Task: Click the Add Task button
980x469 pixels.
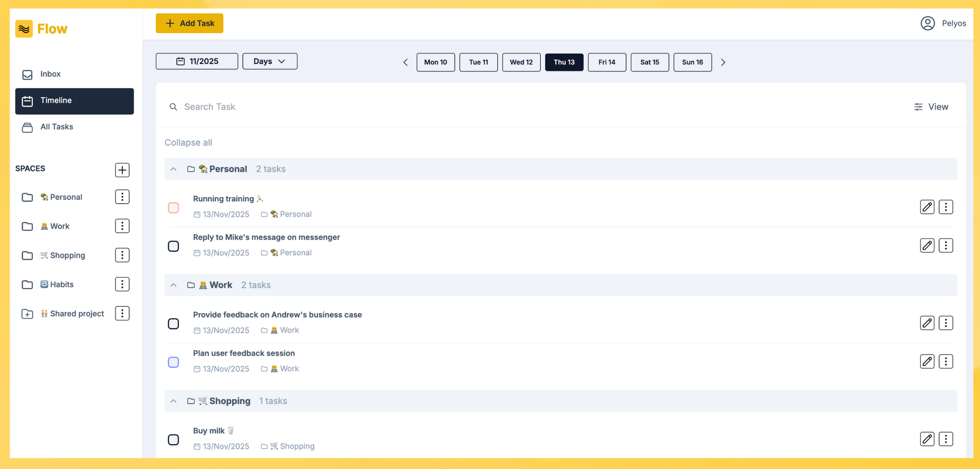Action: (189, 23)
